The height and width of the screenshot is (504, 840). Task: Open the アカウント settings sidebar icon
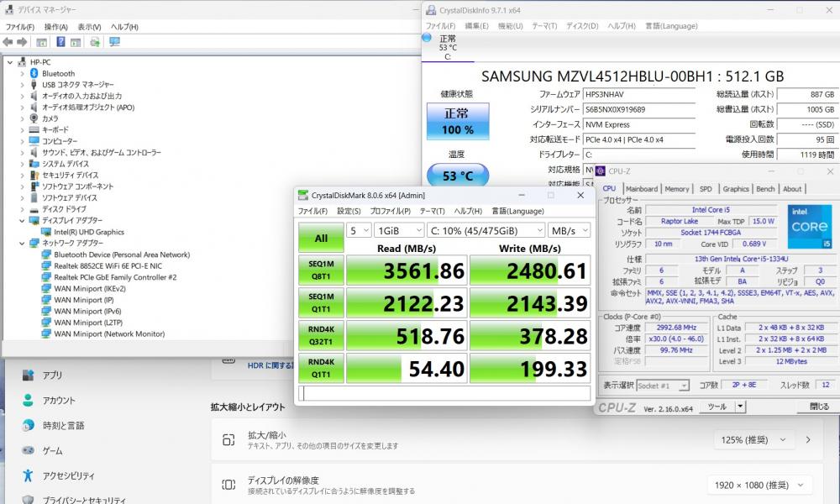[x=28, y=400]
